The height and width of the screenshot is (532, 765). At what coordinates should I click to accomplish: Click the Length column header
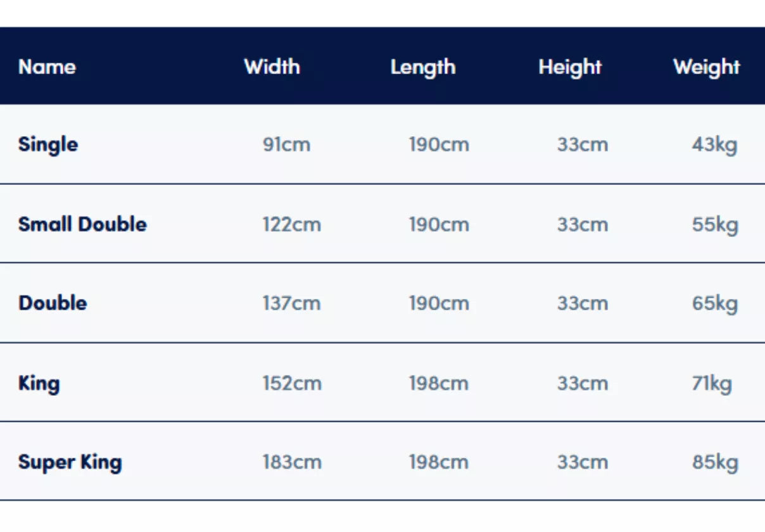(x=422, y=66)
